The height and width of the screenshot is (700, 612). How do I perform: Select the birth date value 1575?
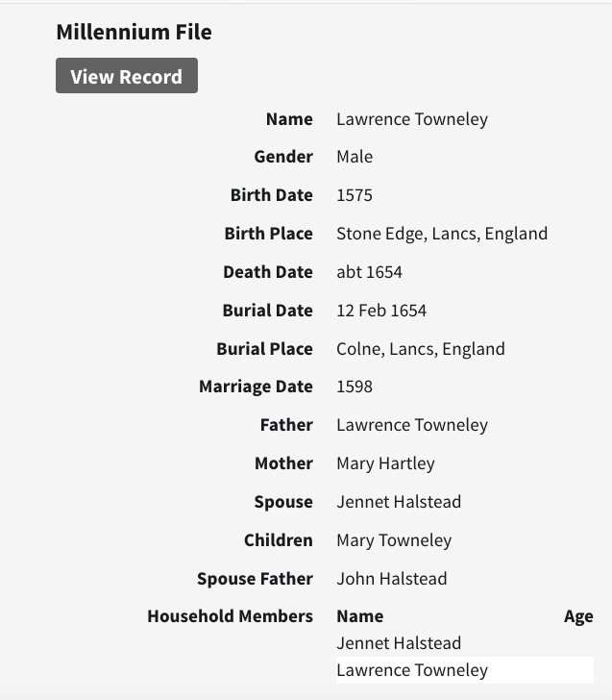tap(355, 195)
